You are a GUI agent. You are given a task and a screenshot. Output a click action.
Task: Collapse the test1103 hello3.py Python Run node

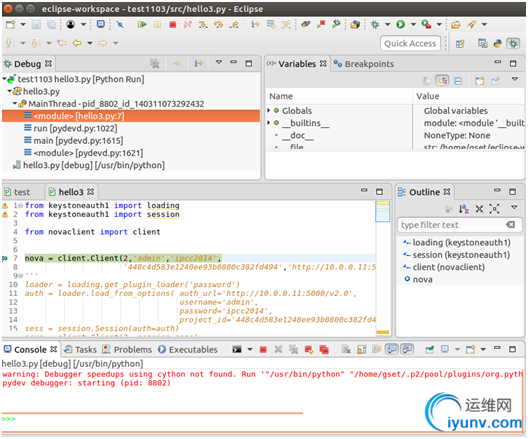click(4, 79)
